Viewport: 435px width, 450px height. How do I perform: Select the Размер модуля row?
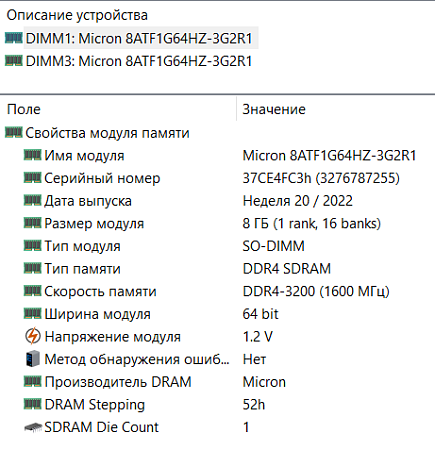(x=217, y=223)
